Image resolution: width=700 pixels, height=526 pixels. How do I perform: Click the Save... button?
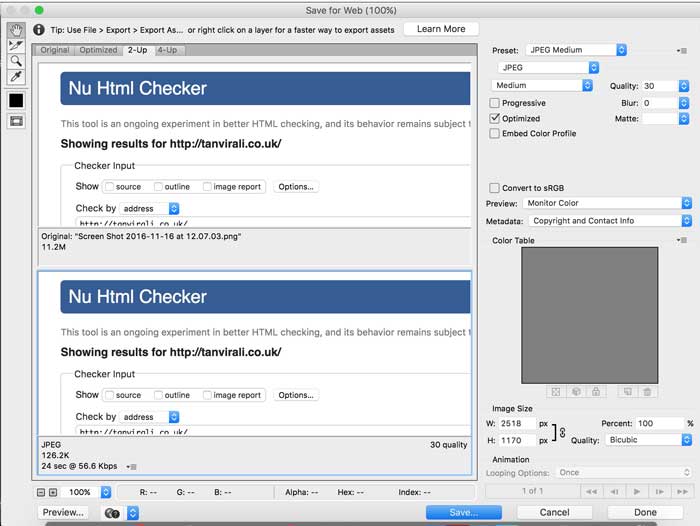[x=464, y=513]
